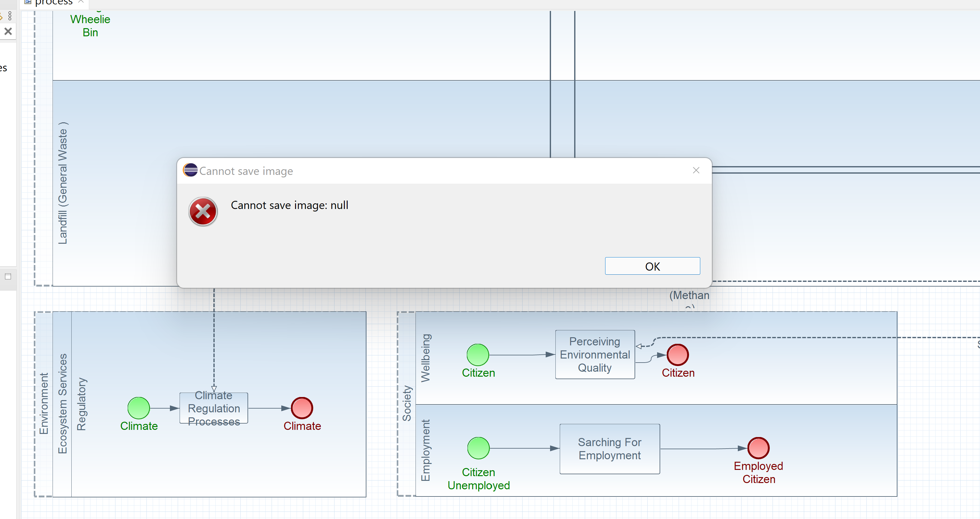This screenshot has height=519, width=980.
Task: Select the Wellbeing red Citizen end event
Action: pos(677,355)
